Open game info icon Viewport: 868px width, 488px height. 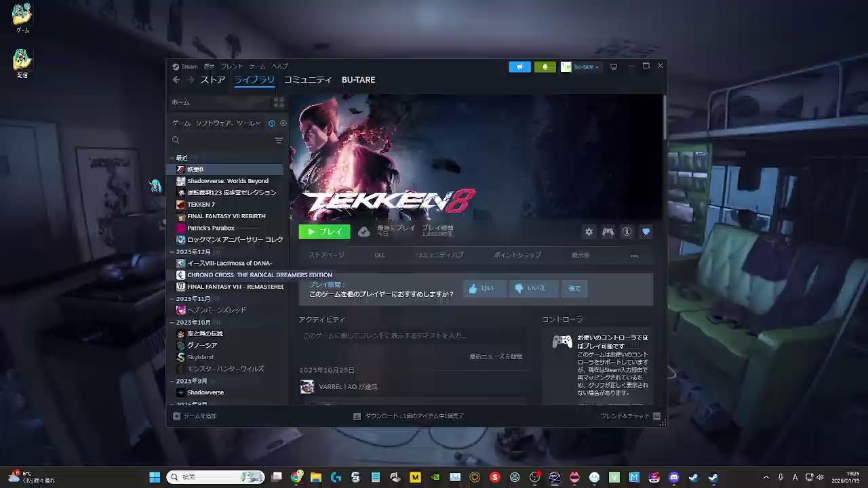(627, 232)
